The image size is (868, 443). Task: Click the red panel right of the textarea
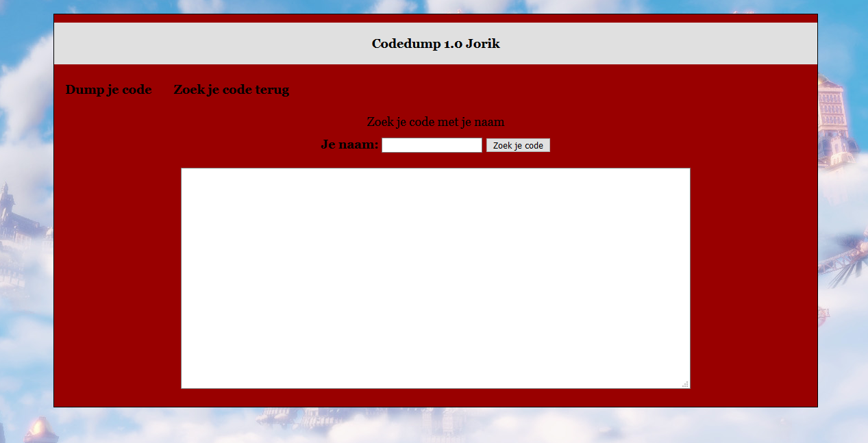[x=754, y=274]
